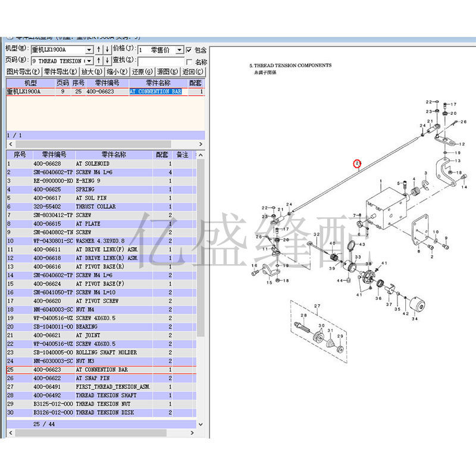Open source image via 源图(K) button
Viewport: 476px width, 476px height.
(x=165, y=71)
